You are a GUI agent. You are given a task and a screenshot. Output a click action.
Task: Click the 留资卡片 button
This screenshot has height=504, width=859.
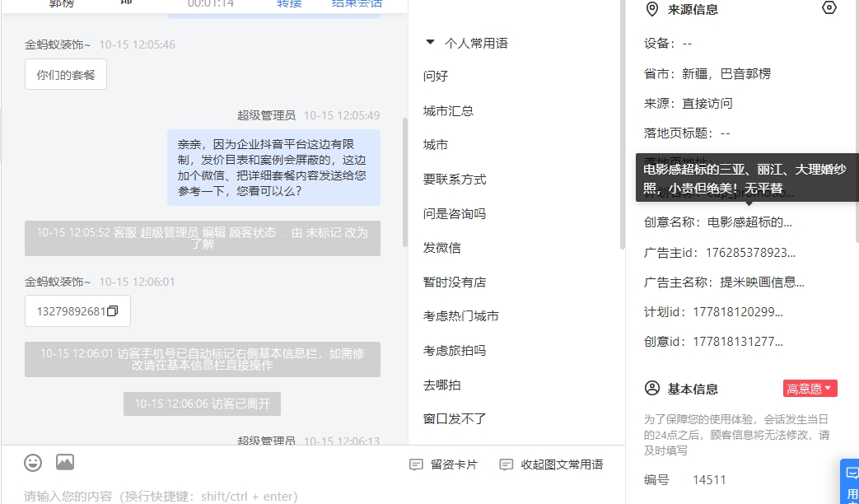(443, 465)
